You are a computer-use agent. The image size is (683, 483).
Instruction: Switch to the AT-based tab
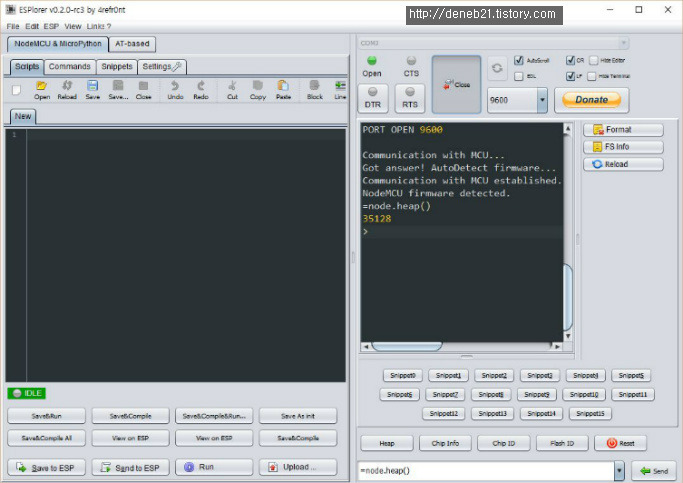click(132, 44)
